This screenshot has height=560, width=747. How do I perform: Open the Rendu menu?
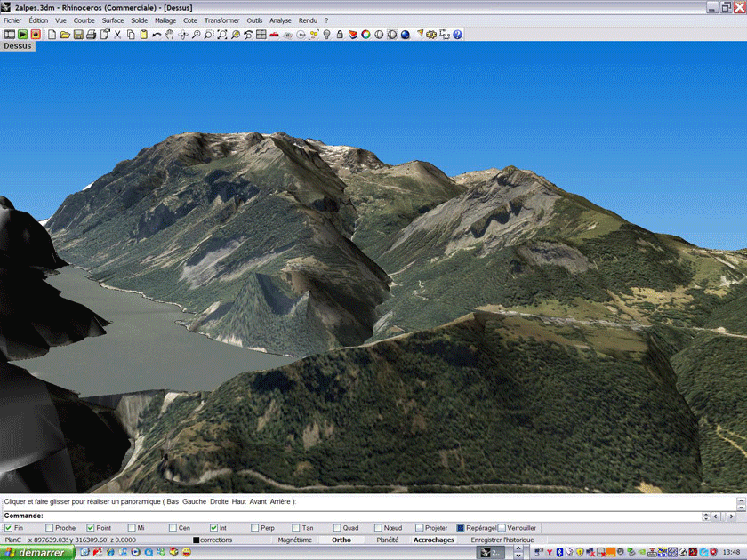(x=308, y=20)
